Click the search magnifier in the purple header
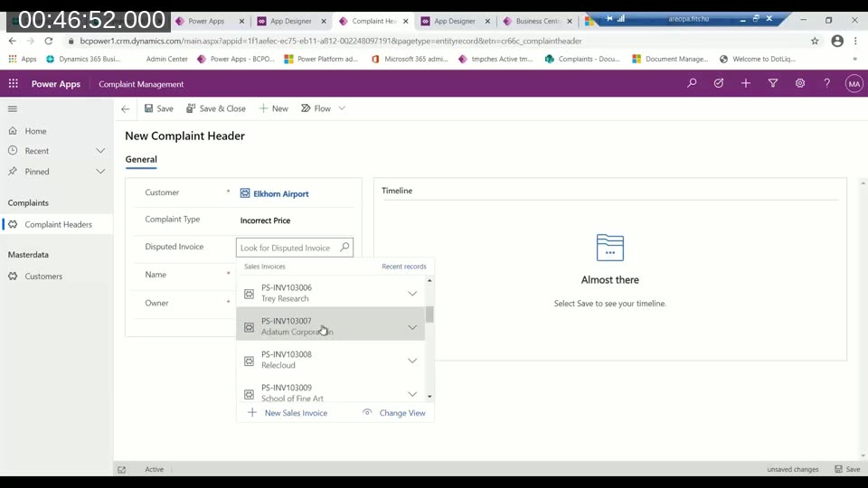Screen dimensions: 868x488 coord(692,83)
